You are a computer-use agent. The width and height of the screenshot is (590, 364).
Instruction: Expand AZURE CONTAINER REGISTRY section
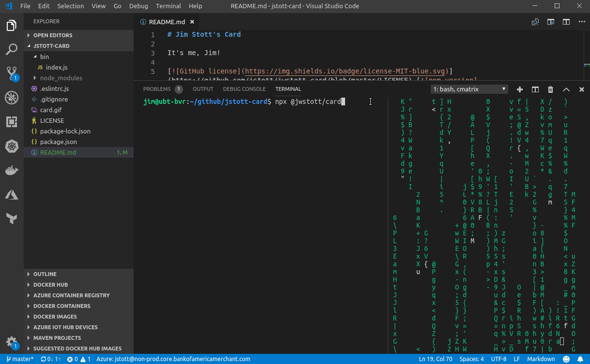pyautogui.click(x=78, y=295)
